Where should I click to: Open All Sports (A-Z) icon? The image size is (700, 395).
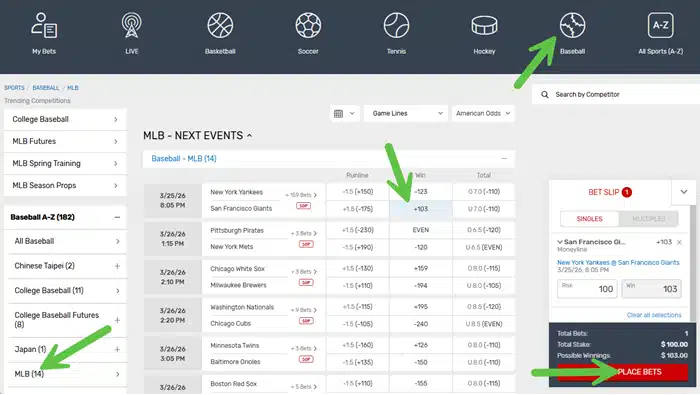tap(661, 25)
